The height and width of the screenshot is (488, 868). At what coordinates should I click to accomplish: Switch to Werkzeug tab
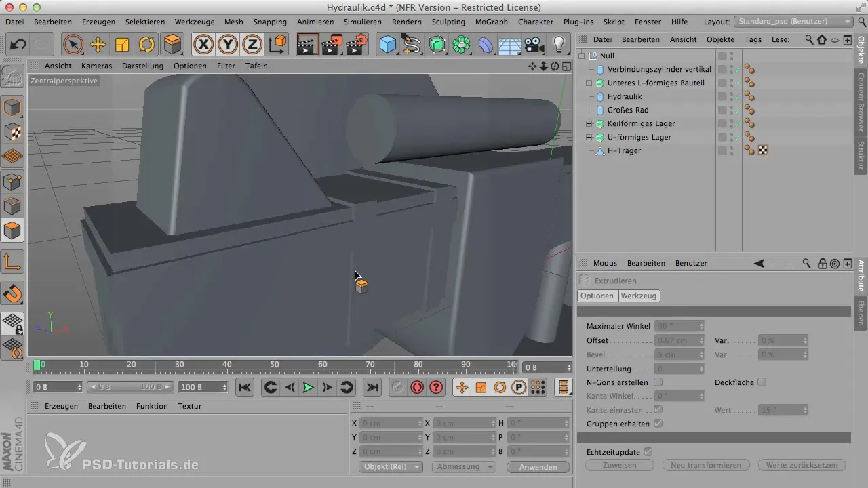(x=639, y=296)
